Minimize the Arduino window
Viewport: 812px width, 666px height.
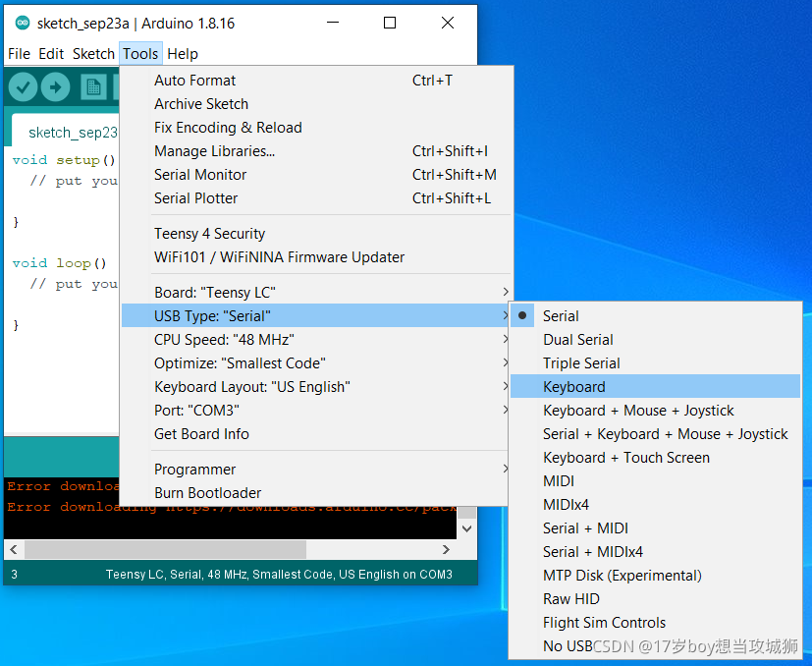[333, 23]
